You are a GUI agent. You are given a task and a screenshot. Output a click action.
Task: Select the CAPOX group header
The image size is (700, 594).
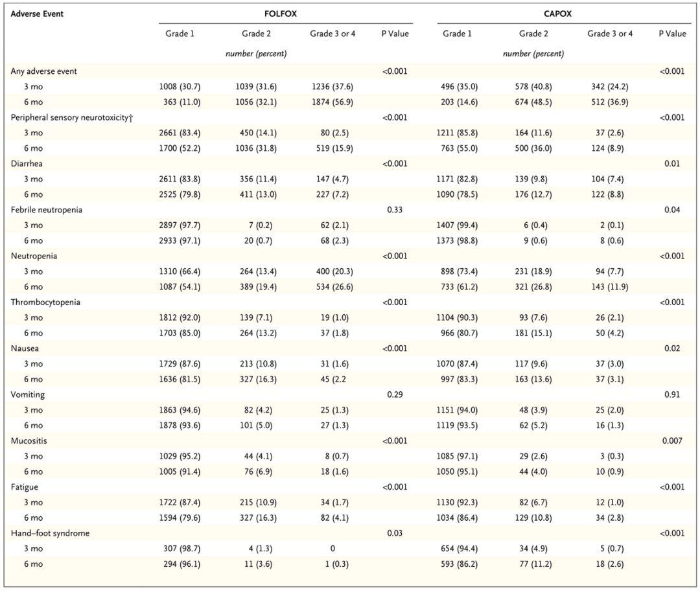point(557,14)
